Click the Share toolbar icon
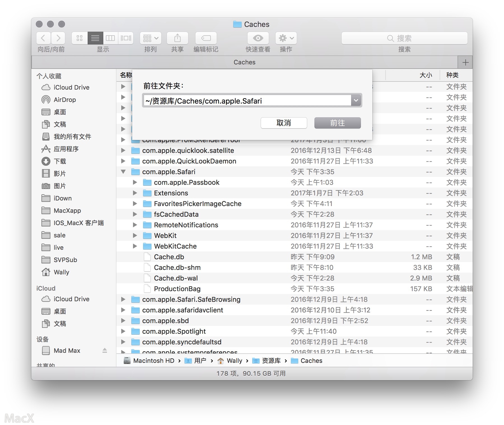This screenshot has height=425, width=504. 177,38
